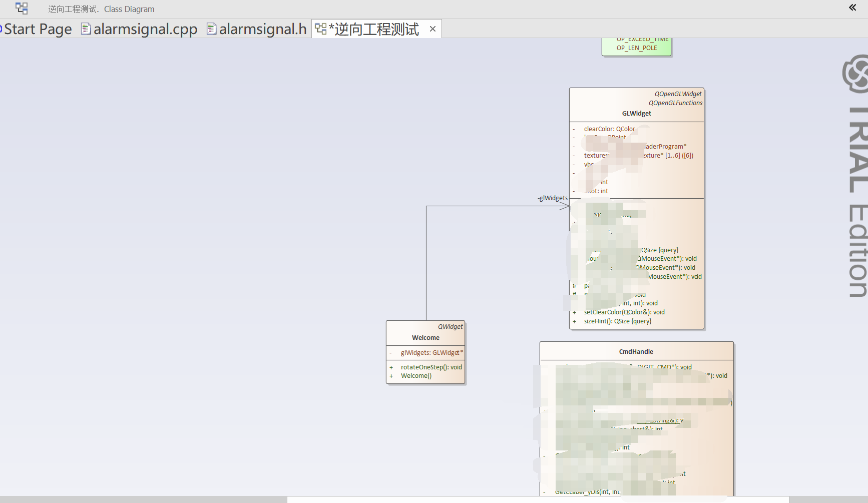Click the alarmsignal.cpp file icon
The height and width of the screenshot is (503, 868).
point(86,29)
